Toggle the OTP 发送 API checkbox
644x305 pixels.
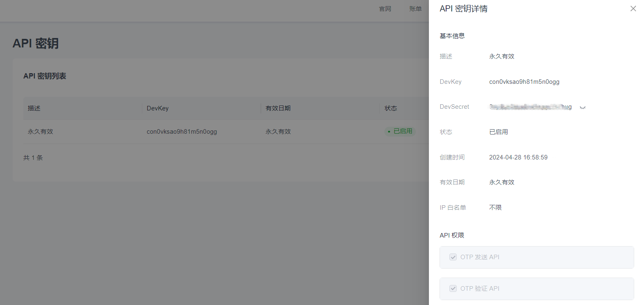click(453, 257)
